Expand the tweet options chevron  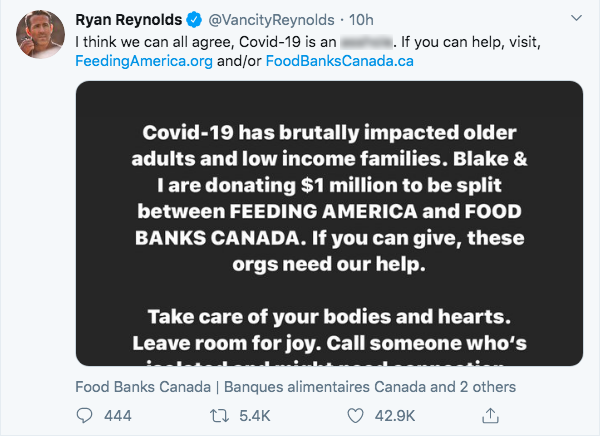point(576,18)
